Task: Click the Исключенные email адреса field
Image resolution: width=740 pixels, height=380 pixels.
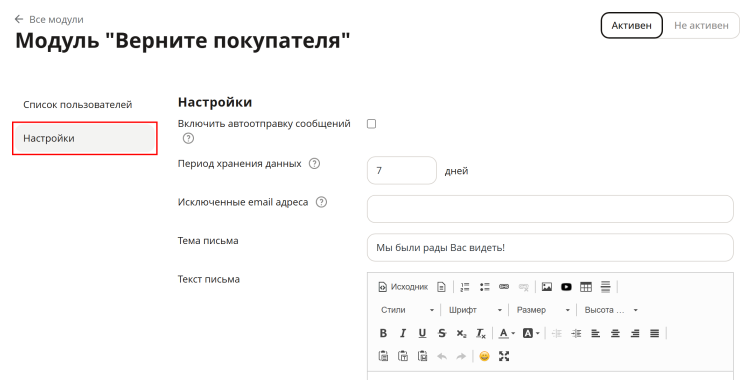Action: [x=550, y=209]
